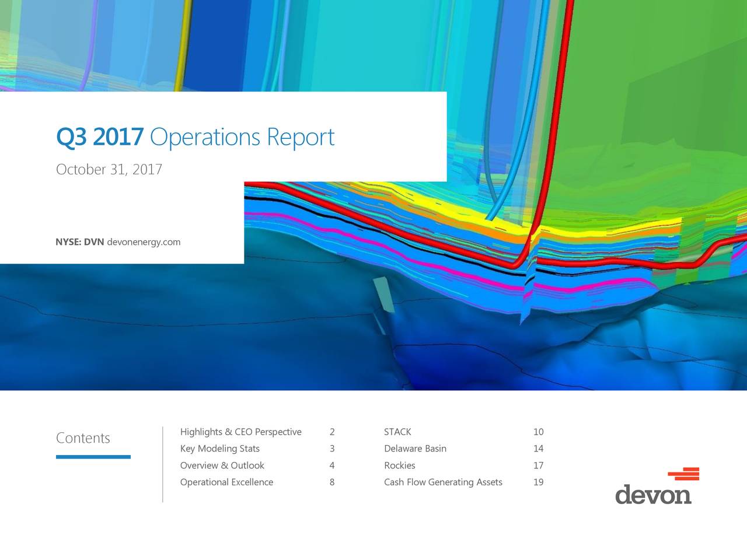Click page number 10 for STACK
The height and width of the screenshot is (560, 747).
(x=538, y=432)
